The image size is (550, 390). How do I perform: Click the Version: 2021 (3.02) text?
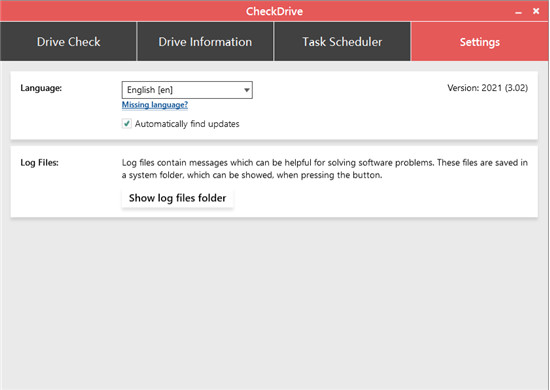coord(488,88)
